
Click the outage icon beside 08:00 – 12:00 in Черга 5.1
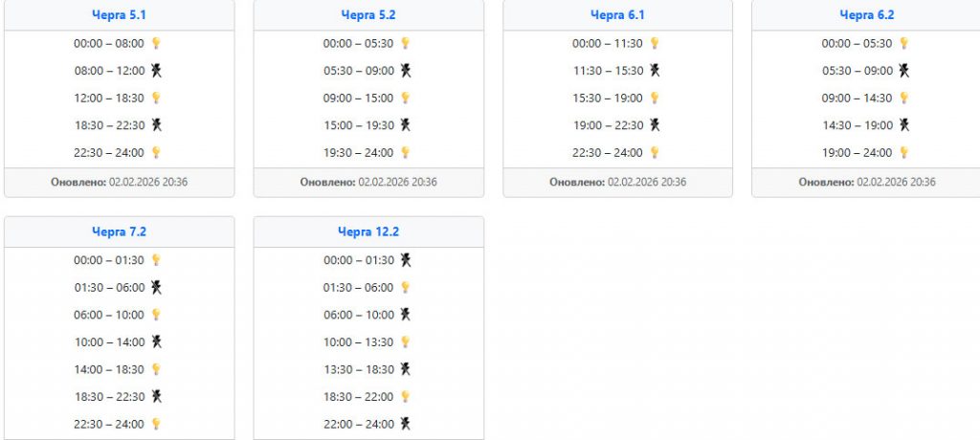pyautogui.click(x=156, y=70)
